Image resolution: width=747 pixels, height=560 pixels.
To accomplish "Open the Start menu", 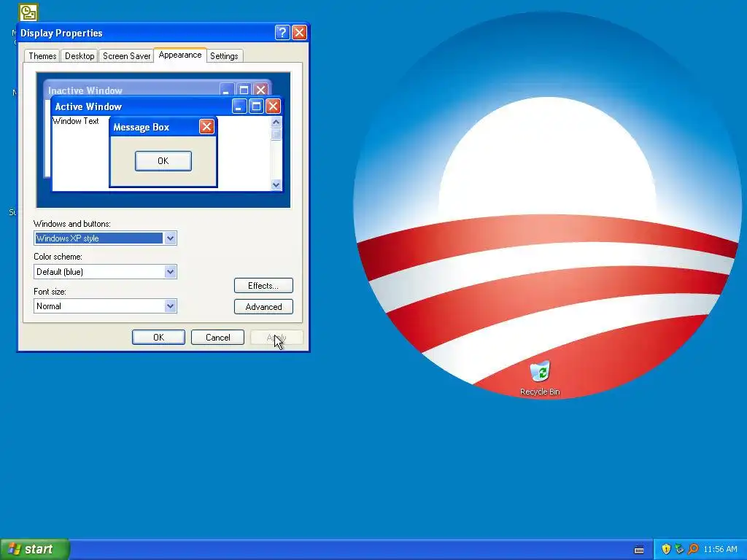I will [x=35, y=549].
